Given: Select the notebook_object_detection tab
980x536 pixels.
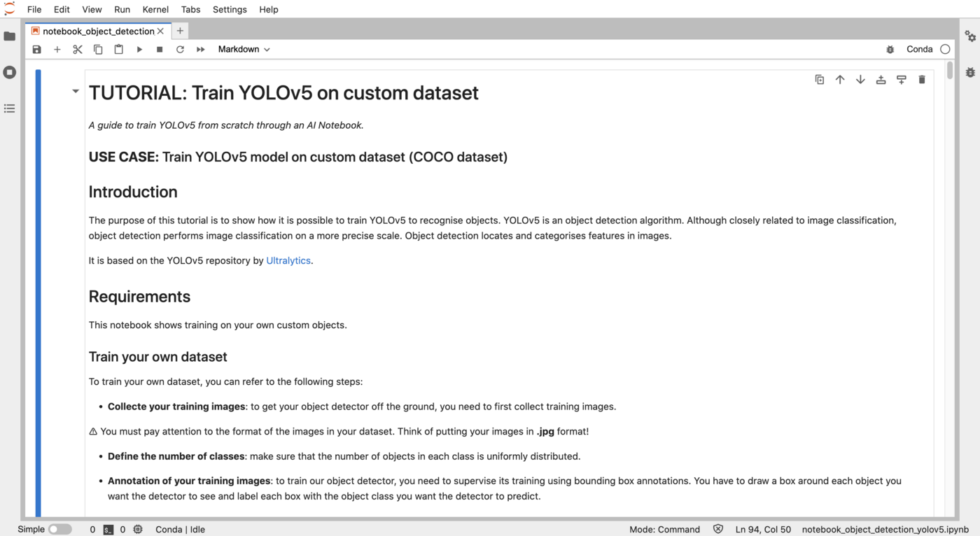Looking at the screenshot, I should pyautogui.click(x=98, y=31).
